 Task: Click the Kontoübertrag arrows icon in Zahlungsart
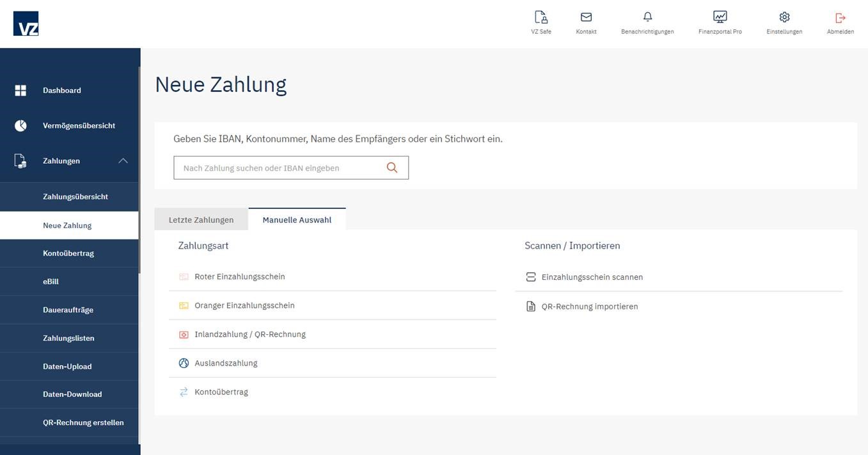(x=184, y=392)
